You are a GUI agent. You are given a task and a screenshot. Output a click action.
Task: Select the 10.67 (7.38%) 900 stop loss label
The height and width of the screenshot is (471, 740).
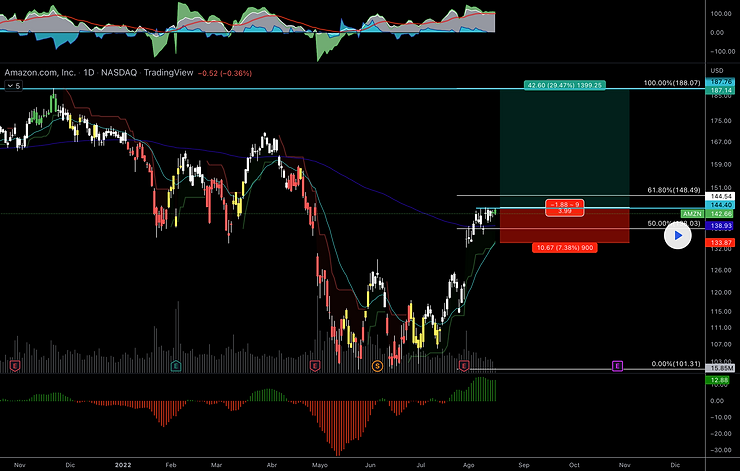[x=564, y=248]
